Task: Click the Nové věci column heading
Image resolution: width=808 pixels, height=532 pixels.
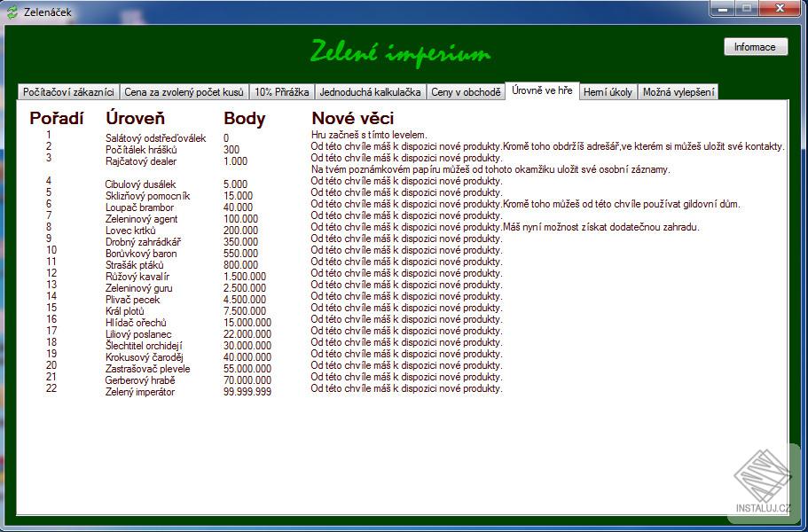Action: pos(352,118)
